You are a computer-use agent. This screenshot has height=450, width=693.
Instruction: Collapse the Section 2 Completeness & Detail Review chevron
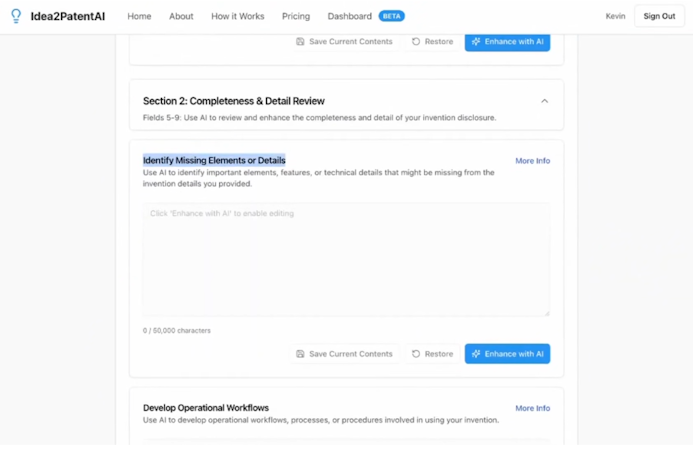tap(544, 101)
